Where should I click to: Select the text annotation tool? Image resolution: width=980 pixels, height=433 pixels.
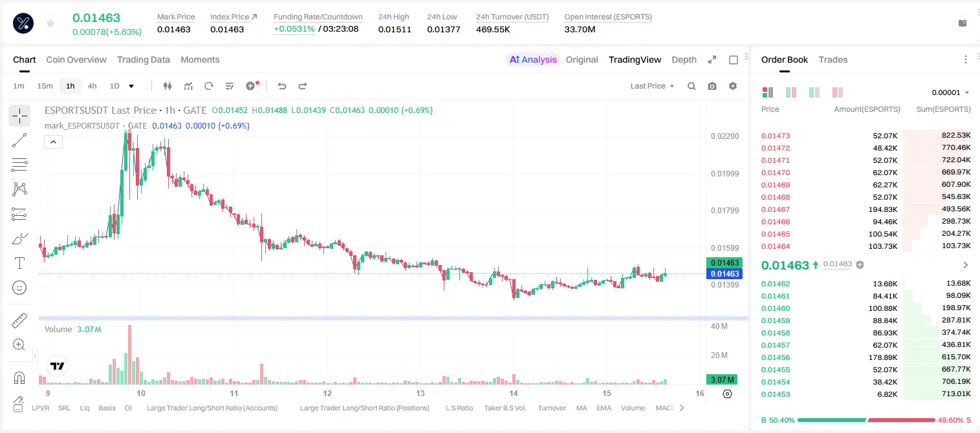point(19,263)
